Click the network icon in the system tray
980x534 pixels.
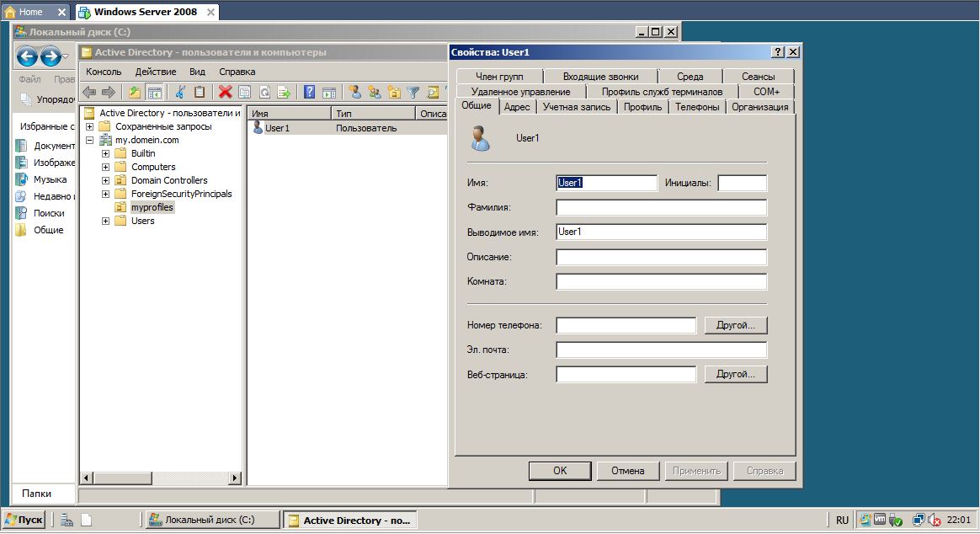pyautogui.click(x=919, y=520)
